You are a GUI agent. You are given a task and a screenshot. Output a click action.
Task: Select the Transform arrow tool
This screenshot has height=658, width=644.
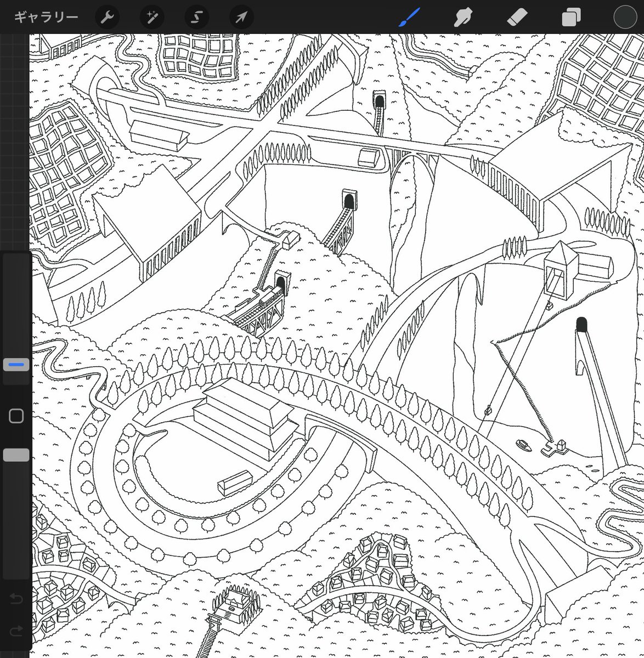click(241, 18)
